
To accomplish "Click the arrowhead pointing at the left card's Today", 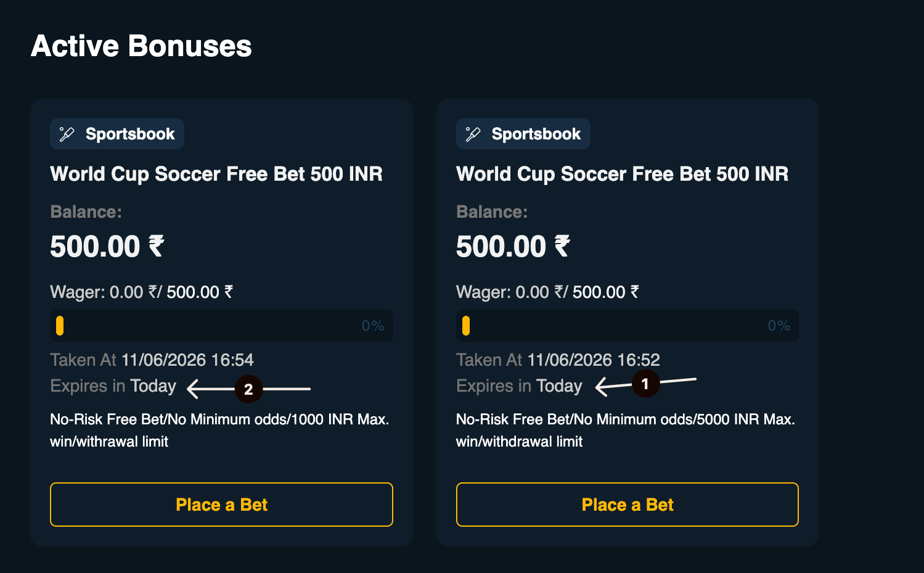I will click(194, 389).
